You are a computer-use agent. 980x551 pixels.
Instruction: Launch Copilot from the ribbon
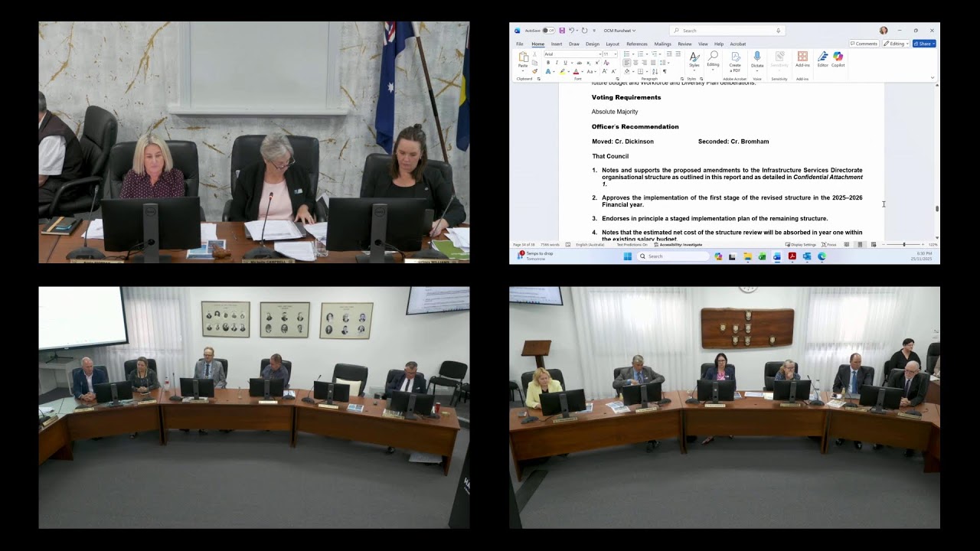point(838,59)
